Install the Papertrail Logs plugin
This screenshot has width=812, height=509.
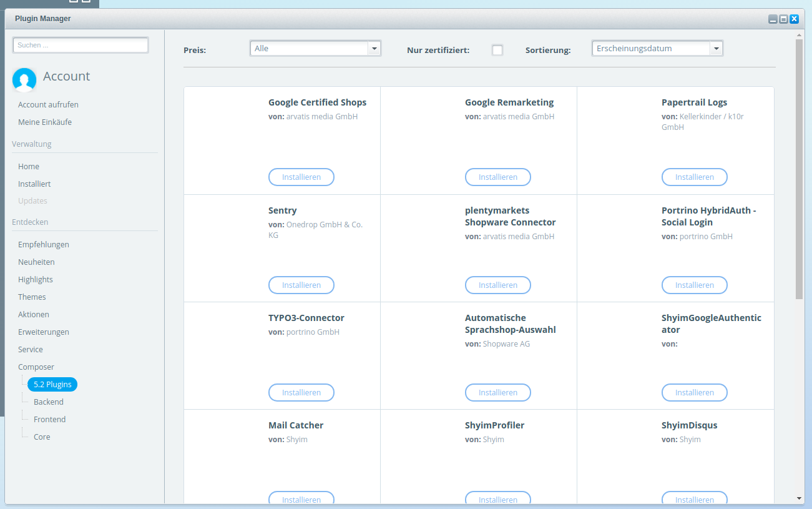[x=695, y=177]
